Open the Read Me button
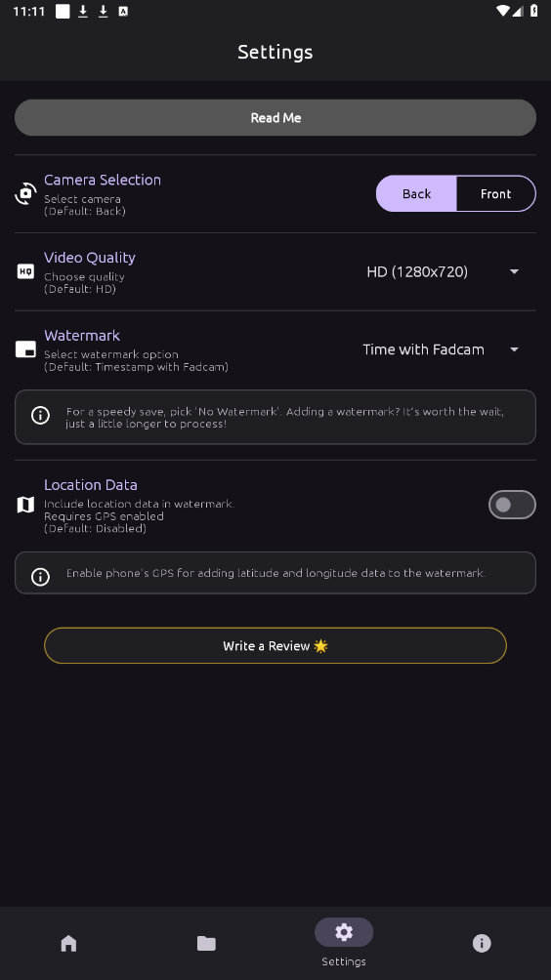This screenshot has height=980, width=551. pyautogui.click(x=275, y=117)
